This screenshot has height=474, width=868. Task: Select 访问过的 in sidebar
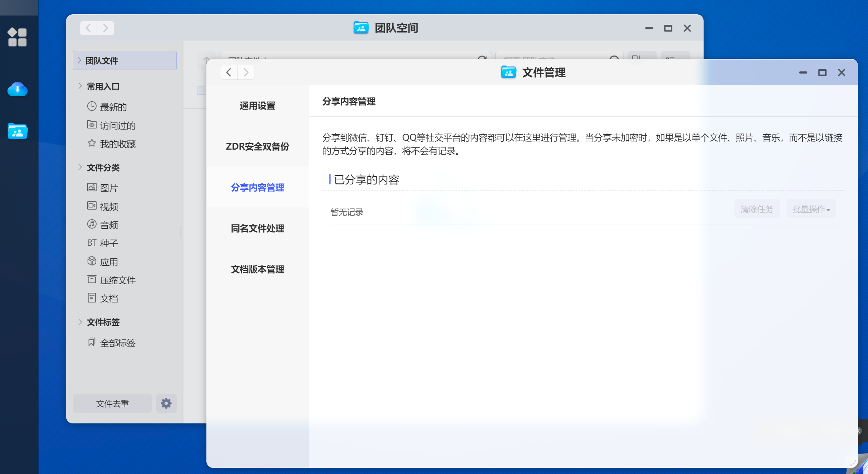pyautogui.click(x=118, y=125)
